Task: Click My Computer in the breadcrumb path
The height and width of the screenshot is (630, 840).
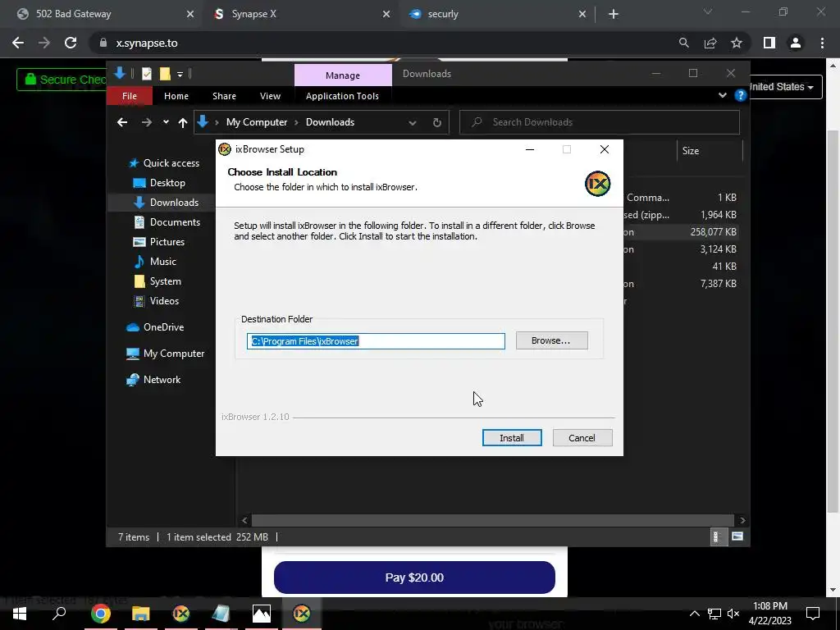Action: coord(257,122)
